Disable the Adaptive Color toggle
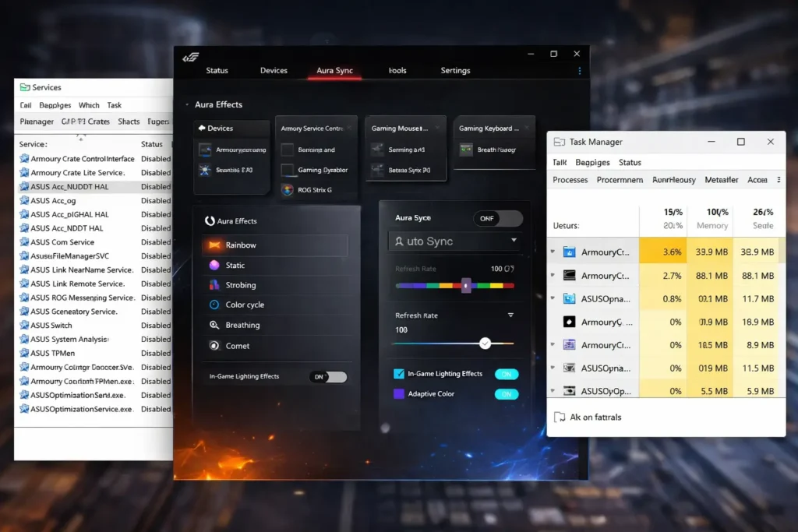Image resolution: width=798 pixels, height=532 pixels. pyautogui.click(x=507, y=394)
